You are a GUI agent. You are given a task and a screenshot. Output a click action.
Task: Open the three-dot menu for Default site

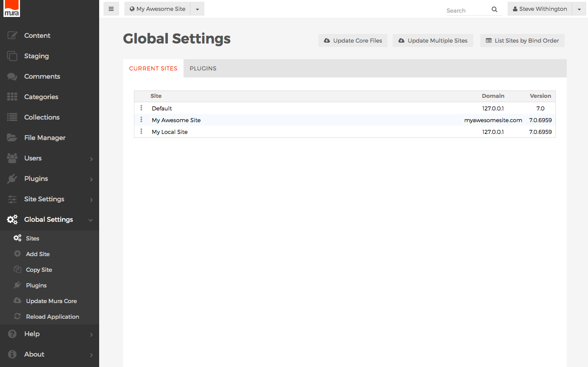141,108
